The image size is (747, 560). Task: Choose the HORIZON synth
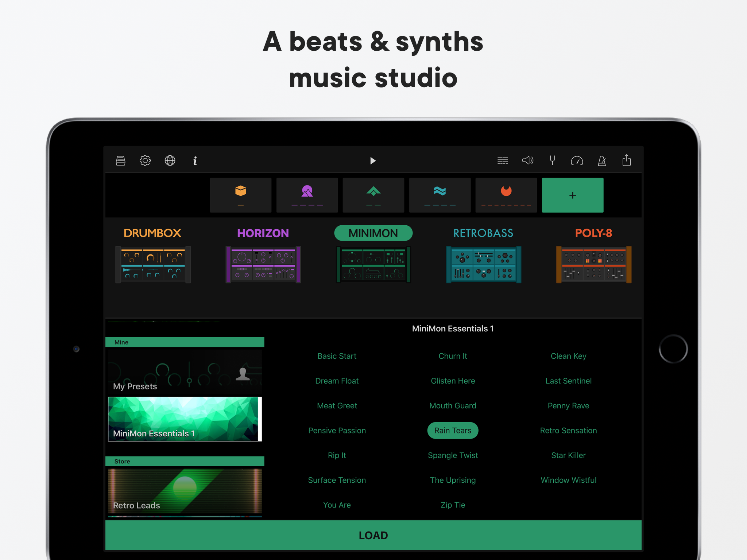[x=263, y=264]
